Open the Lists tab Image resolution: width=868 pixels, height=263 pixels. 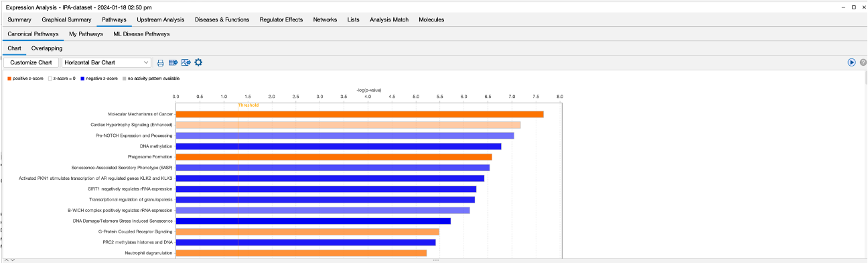point(353,19)
